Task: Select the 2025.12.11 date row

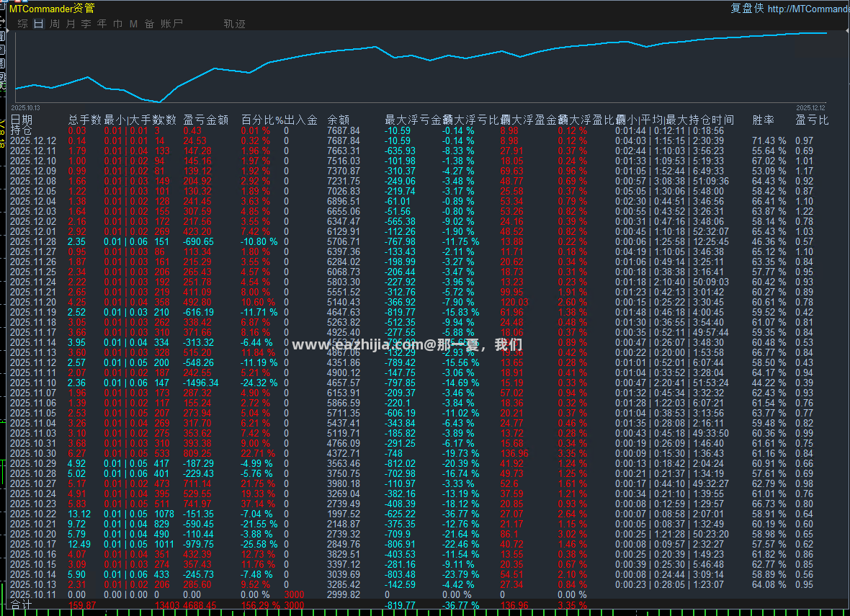Action: click(33, 151)
